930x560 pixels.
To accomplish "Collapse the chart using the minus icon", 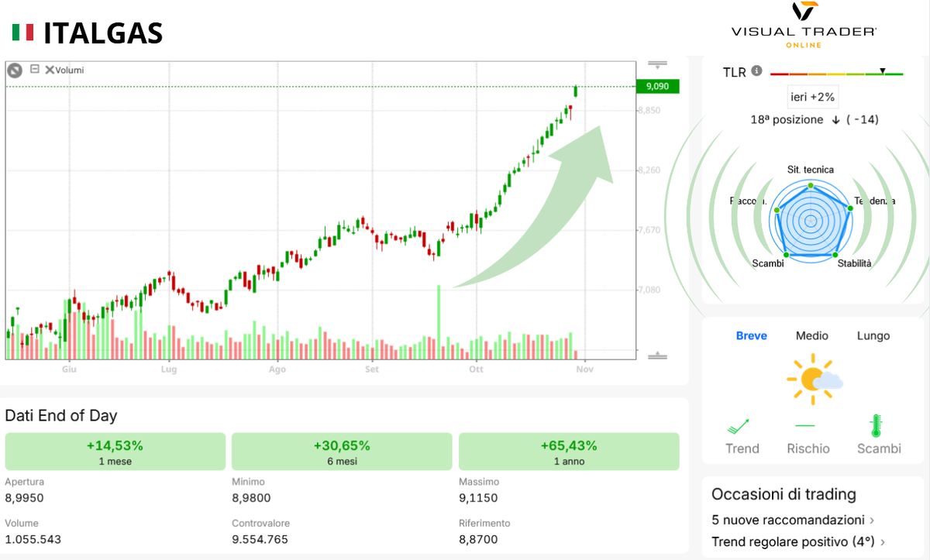I will pyautogui.click(x=34, y=70).
